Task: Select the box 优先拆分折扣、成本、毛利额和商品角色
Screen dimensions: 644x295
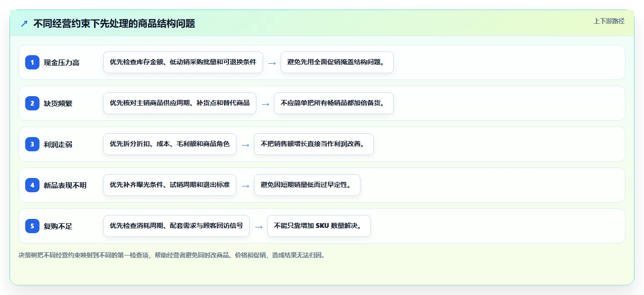Action: [x=170, y=144]
